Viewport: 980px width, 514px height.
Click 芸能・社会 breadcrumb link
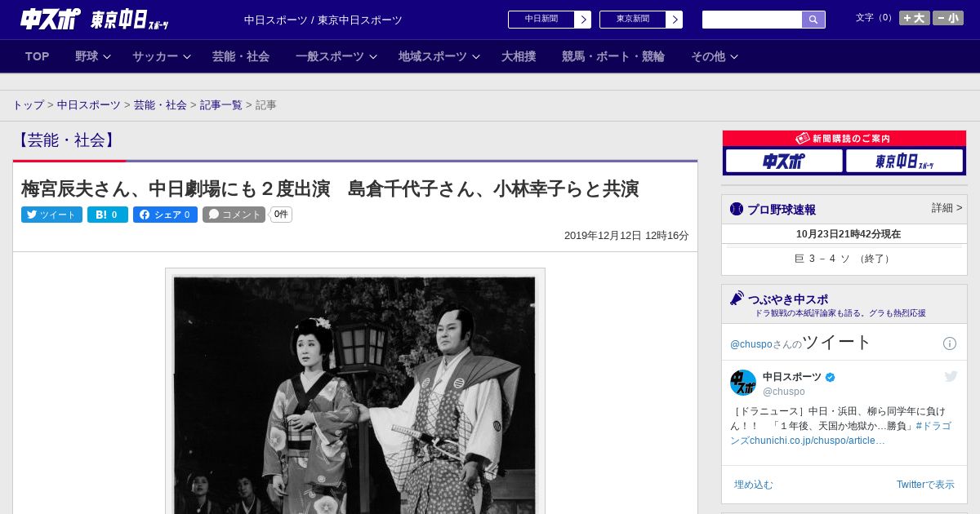[160, 105]
